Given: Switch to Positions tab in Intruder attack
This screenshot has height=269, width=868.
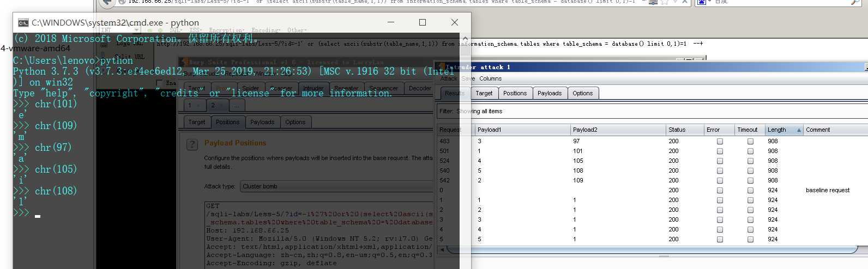Looking at the screenshot, I should pyautogui.click(x=515, y=93).
